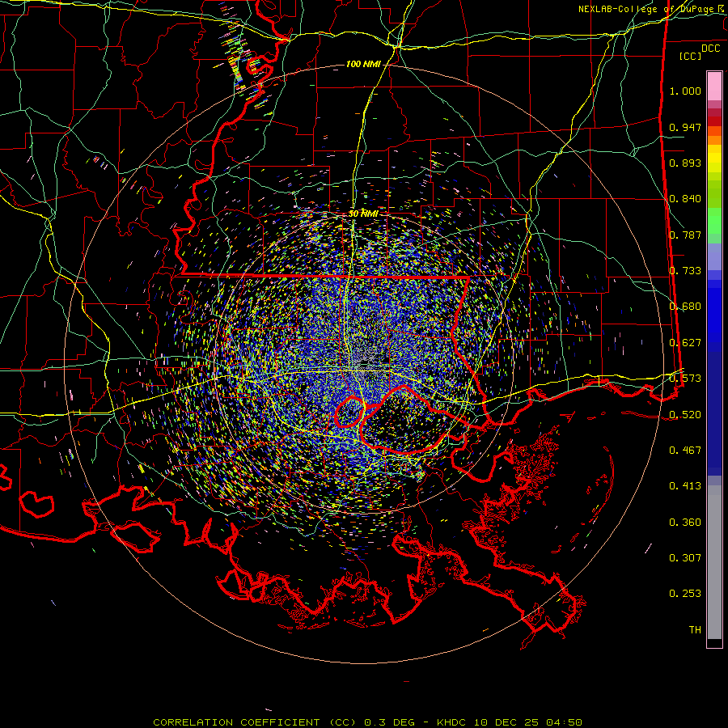The height and width of the screenshot is (728, 728).
Task: Click the 04:50 timestamp in the caption
Action: tap(564, 722)
